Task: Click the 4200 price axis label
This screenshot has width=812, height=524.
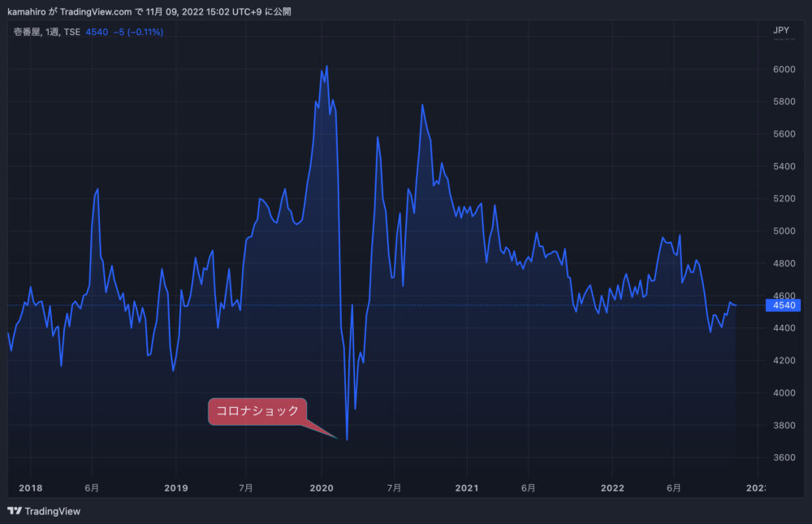Action: 784,361
